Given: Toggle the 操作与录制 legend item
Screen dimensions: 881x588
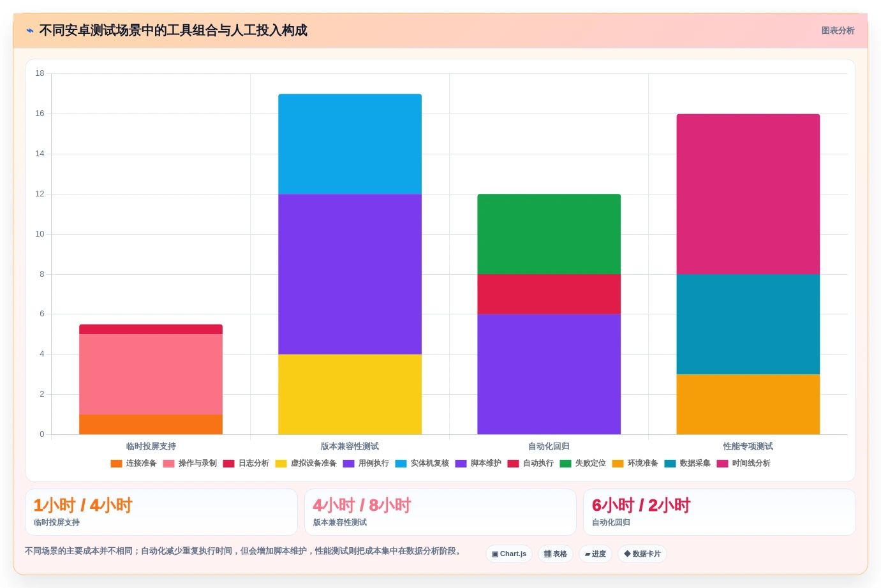Looking at the screenshot, I should (x=189, y=464).
